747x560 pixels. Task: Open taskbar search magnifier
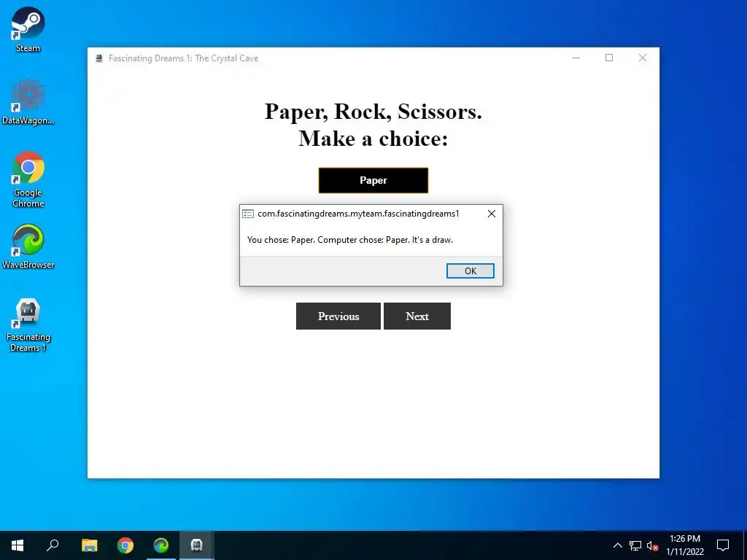point(53,545)
